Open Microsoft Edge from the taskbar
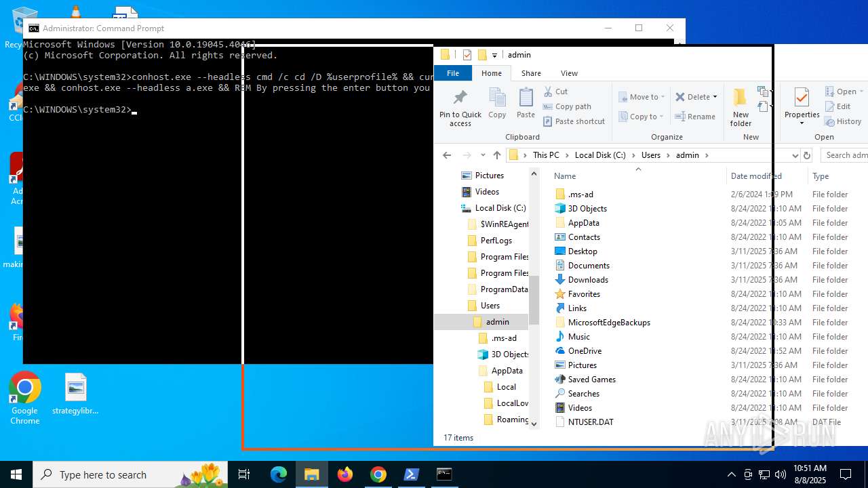The width and height of the screenshot is (868, 488). (279, 474)
